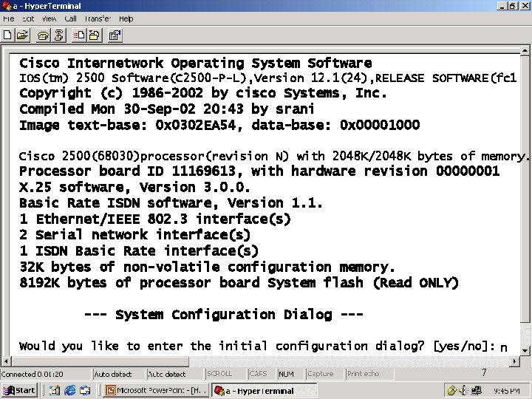Click the Connected 0:01:20 status text
The height and width of the screenshot is (399, 532).
[x=33, y=374]
